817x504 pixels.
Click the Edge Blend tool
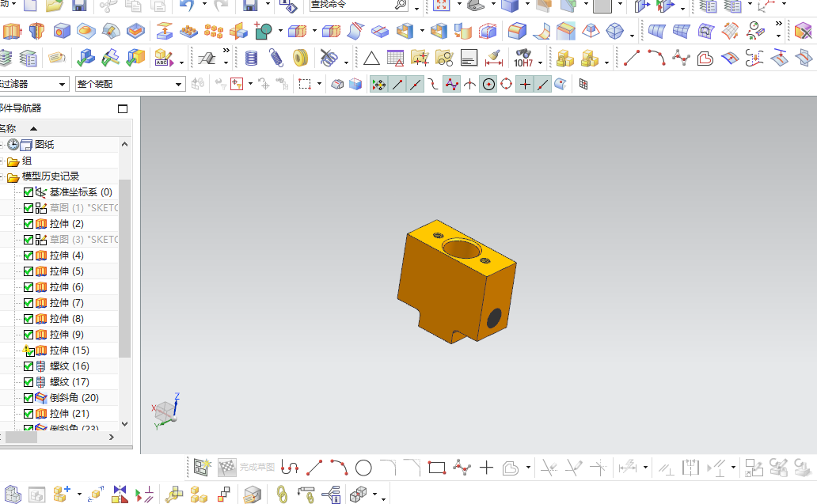[x=517, y=31]
